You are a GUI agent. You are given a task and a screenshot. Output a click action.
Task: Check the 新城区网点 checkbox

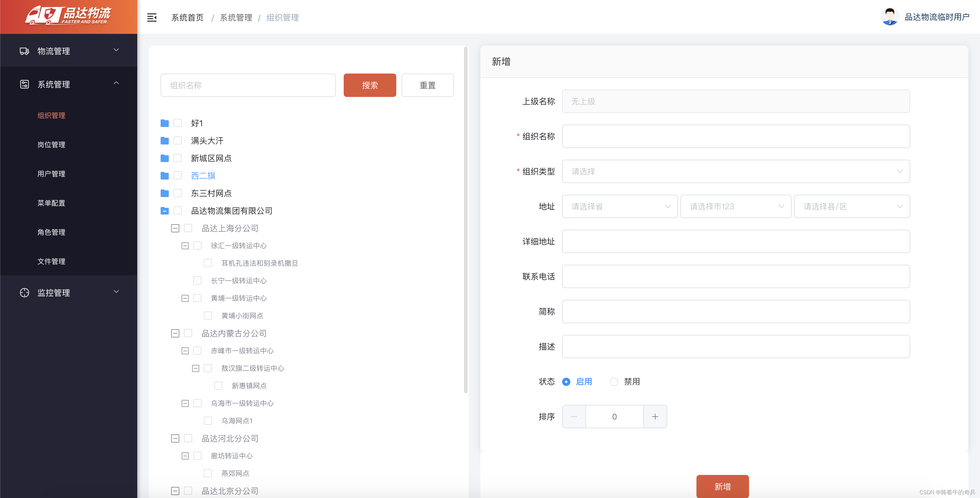(x=178, y=158)
